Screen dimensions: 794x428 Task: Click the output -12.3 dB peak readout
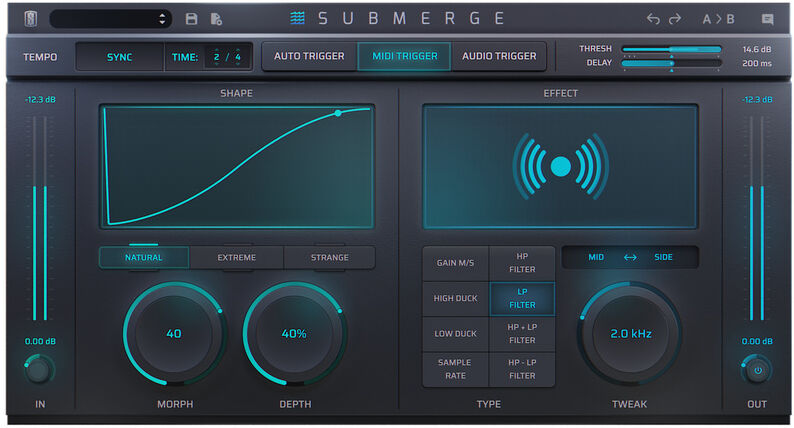757,100
